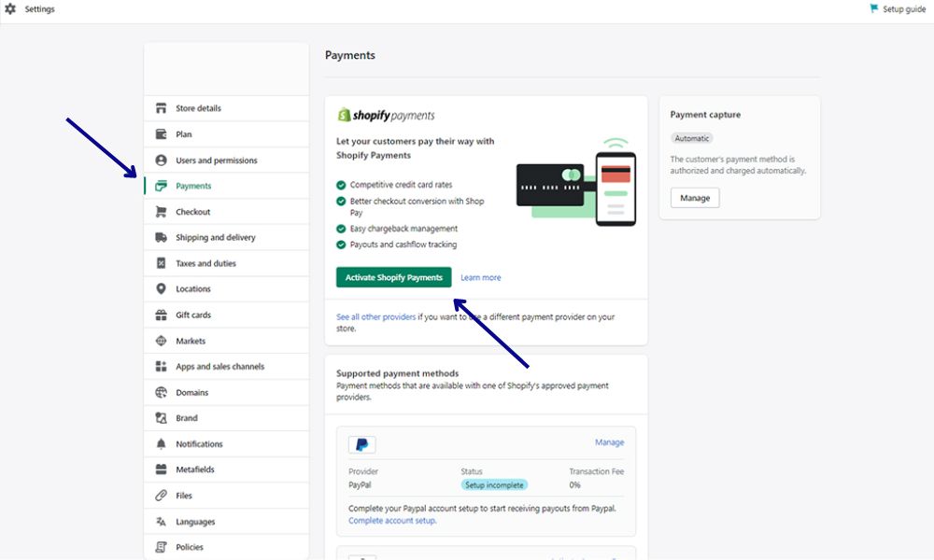The width and height of the screenshot is (934, 560).
Task: Click the Payouts and cashflow tracking text
Action: [x=403, y=244]
